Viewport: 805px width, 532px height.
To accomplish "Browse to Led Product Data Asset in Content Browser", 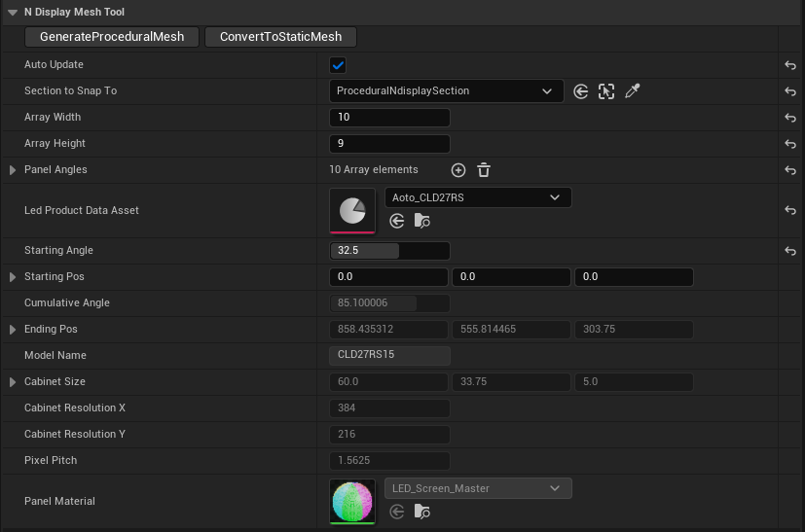I will 422,221.
